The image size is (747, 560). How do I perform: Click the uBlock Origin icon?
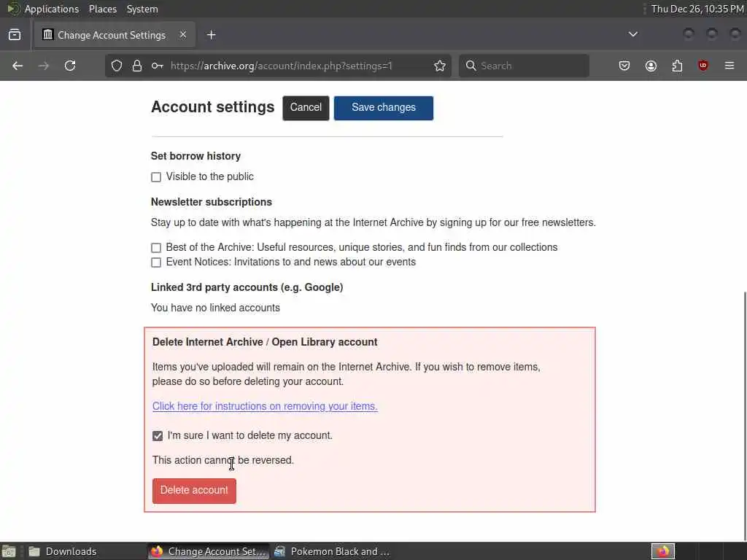point(703,66)
